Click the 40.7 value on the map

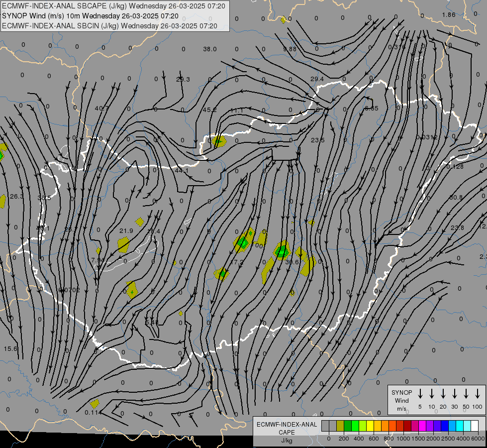point(102,109)
